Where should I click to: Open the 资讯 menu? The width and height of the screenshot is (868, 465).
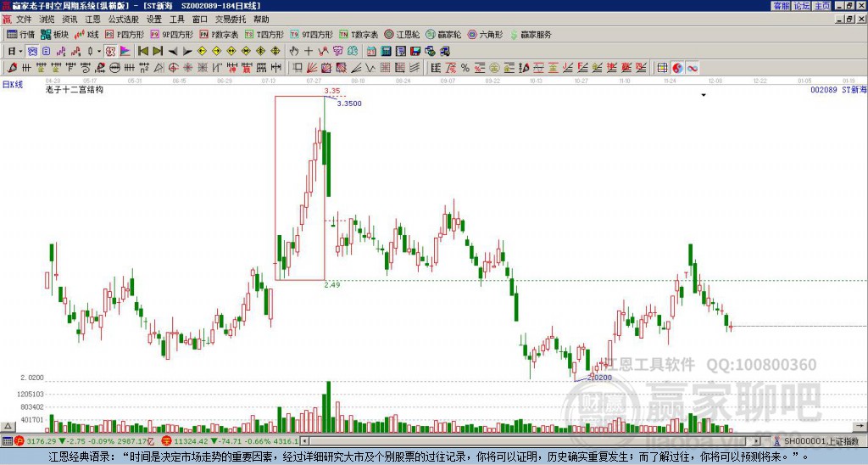coord(70,20)
